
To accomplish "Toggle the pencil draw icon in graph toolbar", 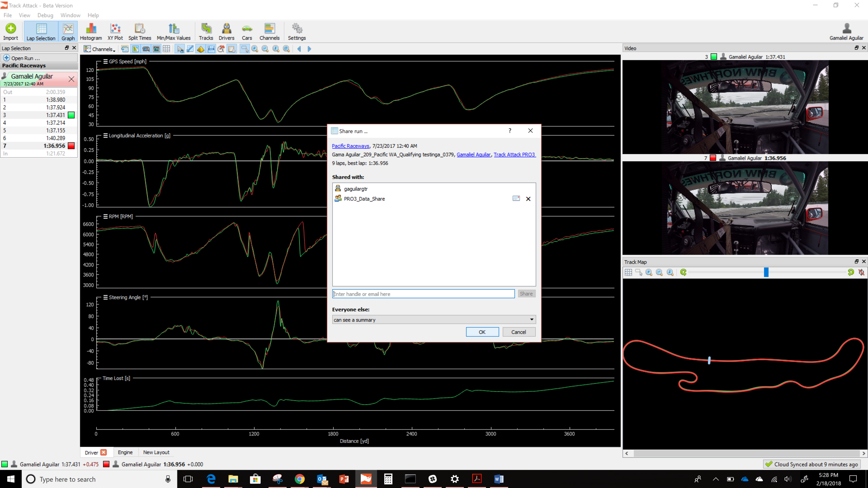I will [190, 49].
